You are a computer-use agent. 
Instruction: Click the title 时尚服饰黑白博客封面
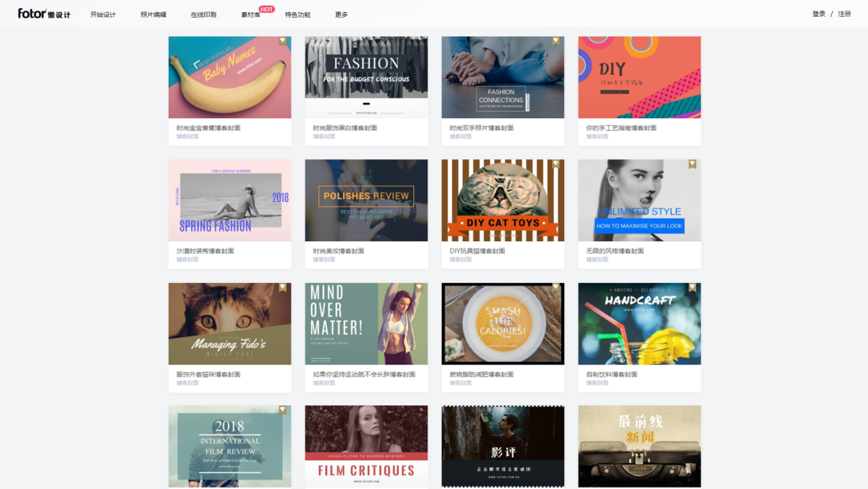point(345,128)
